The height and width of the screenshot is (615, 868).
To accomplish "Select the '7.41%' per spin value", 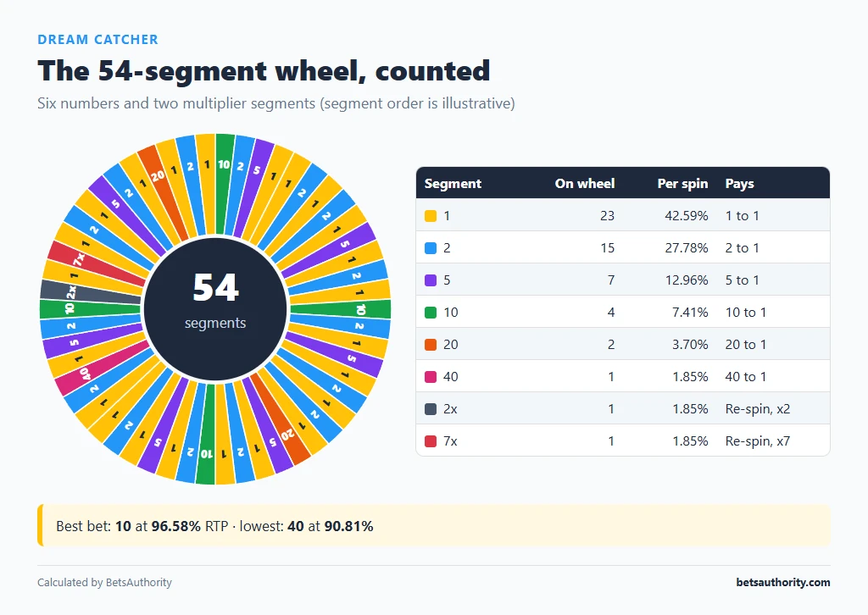I will point(690,313).
